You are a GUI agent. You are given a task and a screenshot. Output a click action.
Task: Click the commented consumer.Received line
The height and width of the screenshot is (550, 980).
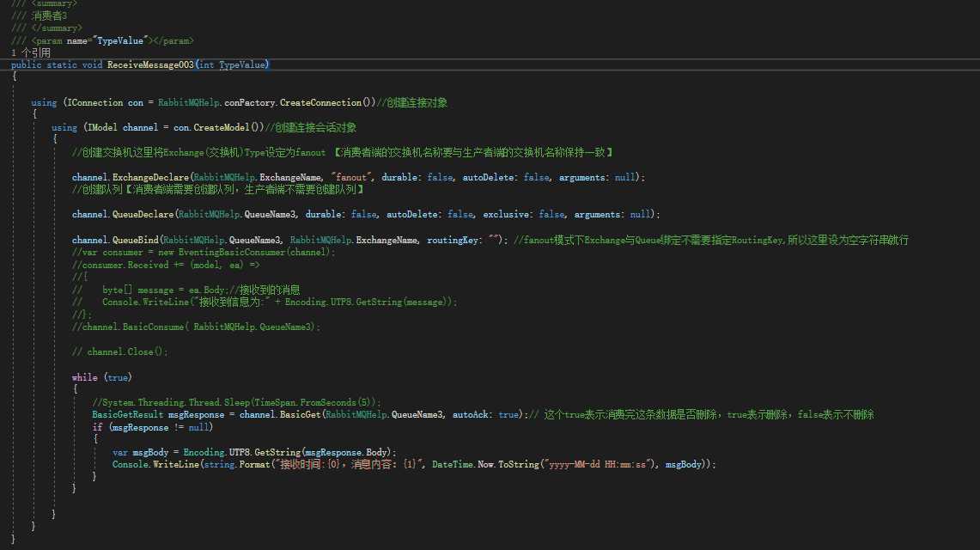tap(166, 265)
